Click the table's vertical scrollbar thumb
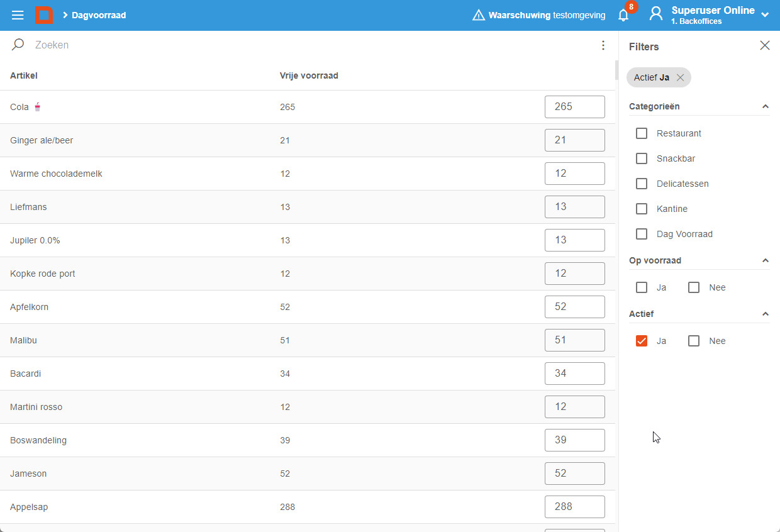The image size is (780, 532). pyautogui.click(x=616, y=70)
